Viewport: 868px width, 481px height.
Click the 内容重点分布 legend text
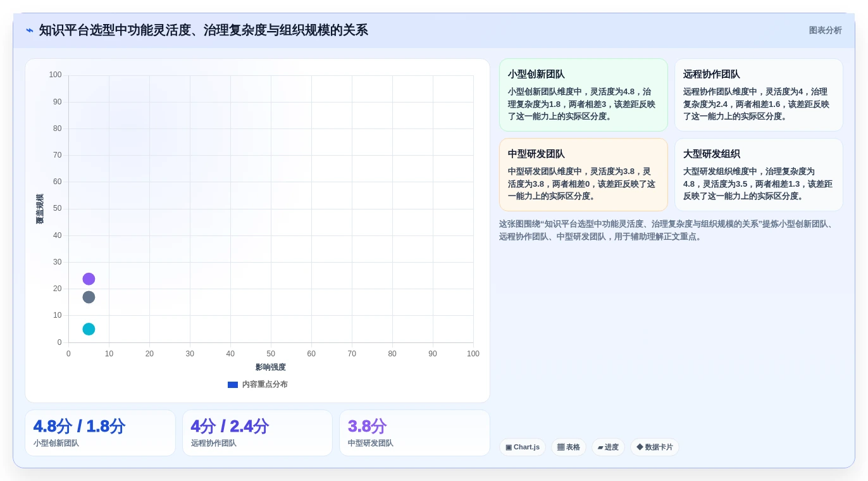pyautogui.click(x=264, y=384)
